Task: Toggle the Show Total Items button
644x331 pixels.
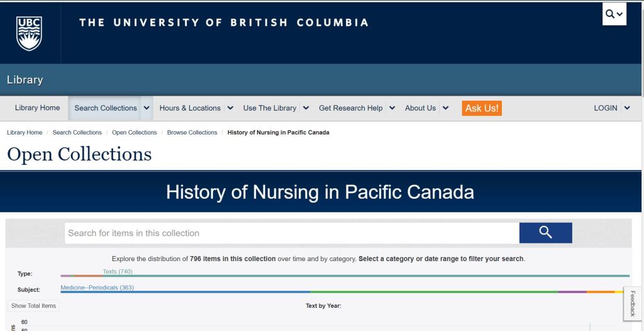Action: pos(34,306)
